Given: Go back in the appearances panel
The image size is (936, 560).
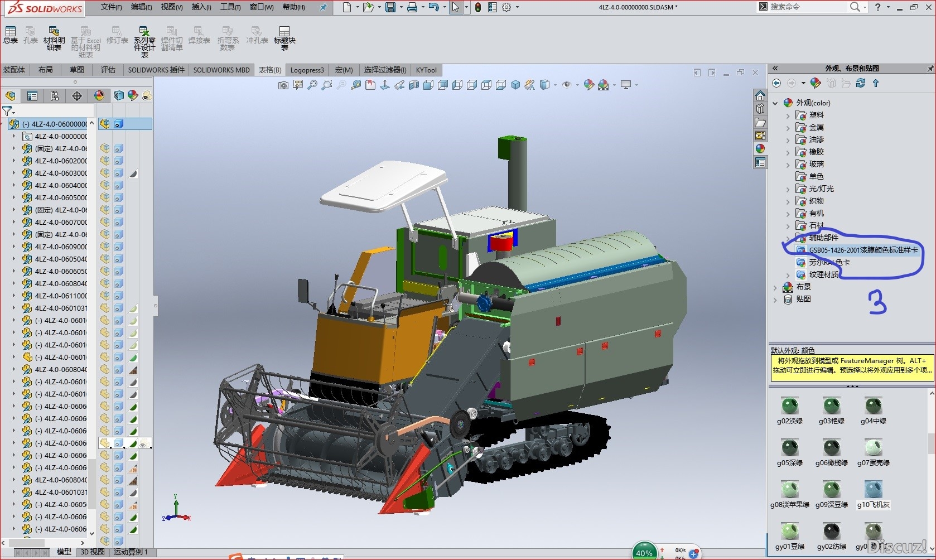Looking at the screenshot, I should [x=776, y=83].
